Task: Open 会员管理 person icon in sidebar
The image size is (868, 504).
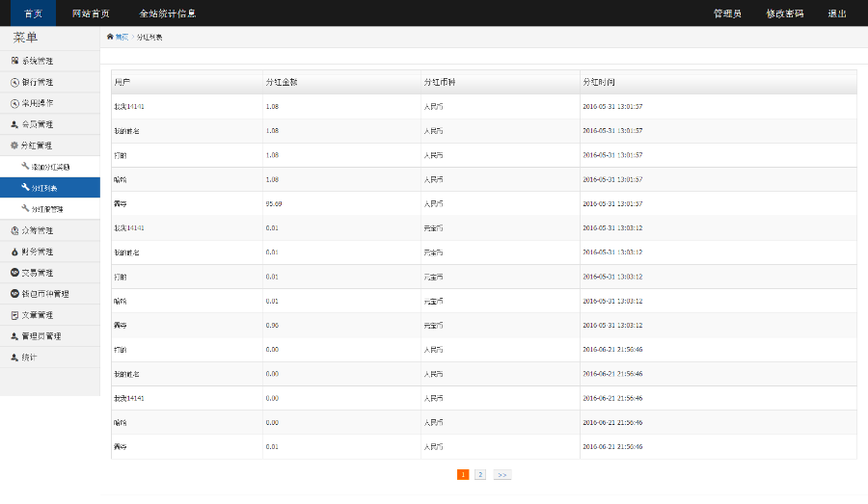Action: click(x=14, y=124)
